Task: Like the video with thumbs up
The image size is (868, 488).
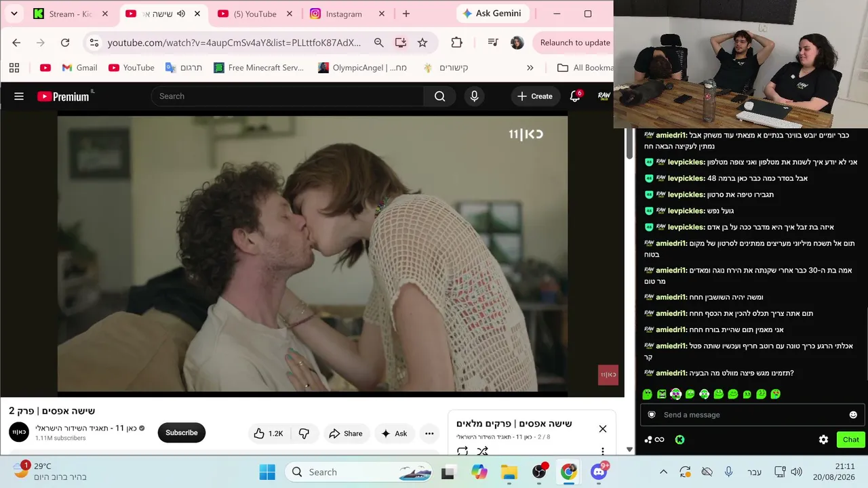Action: (x=269, y=434)
